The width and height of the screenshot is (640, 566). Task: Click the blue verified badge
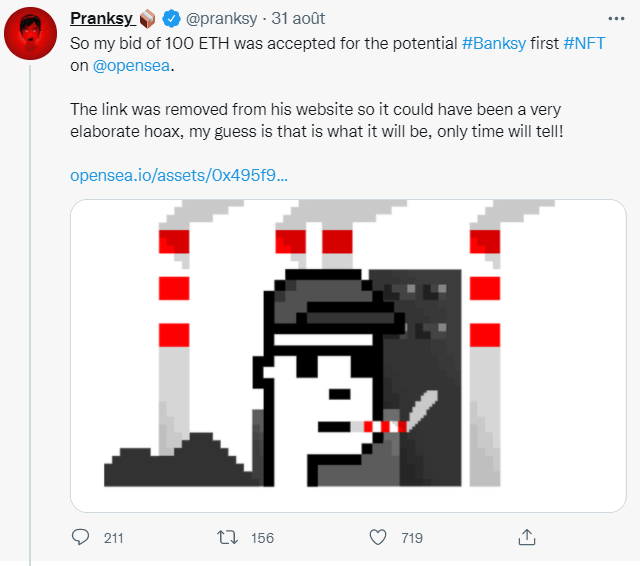[x=172, y=19]
